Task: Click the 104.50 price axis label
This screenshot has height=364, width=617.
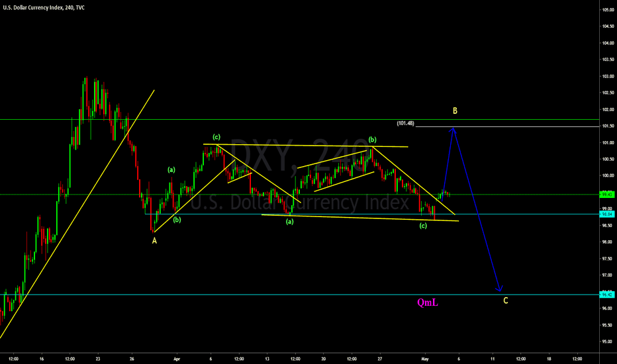Action: (608, 26)
